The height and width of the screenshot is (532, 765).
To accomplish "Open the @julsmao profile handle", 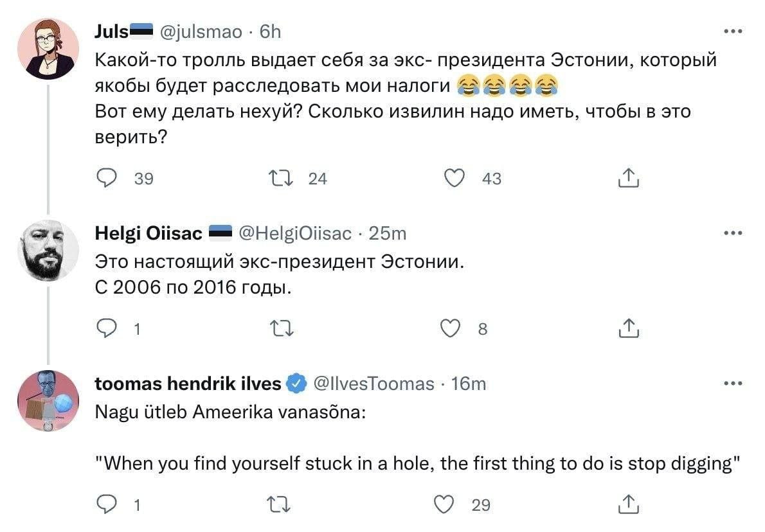I will [201, 31].
